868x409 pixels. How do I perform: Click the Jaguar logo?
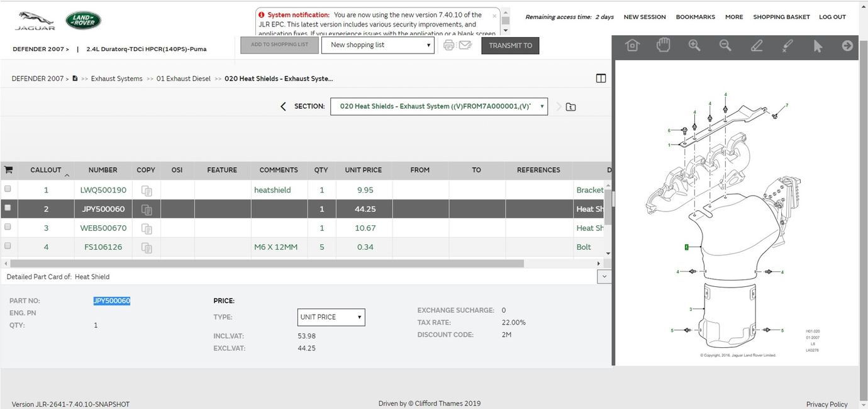pyautogui.click(x=35, y=21)
